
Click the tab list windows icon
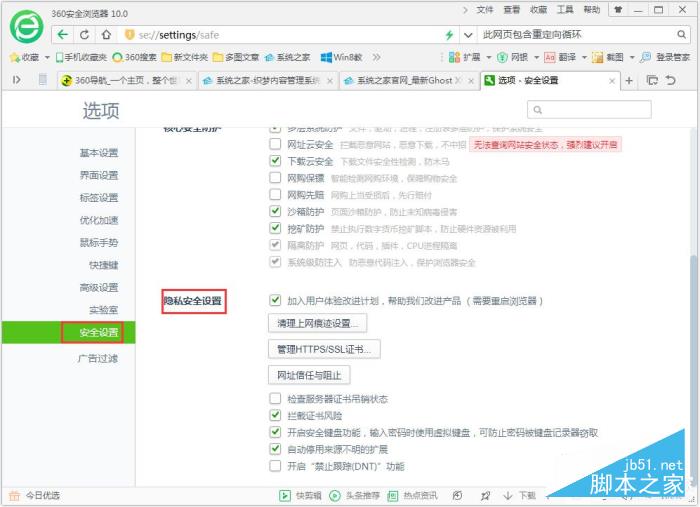[x=652, y=80]
